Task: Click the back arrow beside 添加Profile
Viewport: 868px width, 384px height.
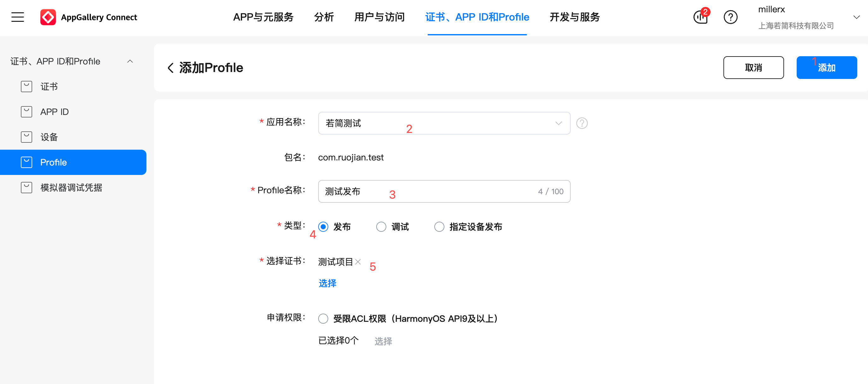Action: 170,68
